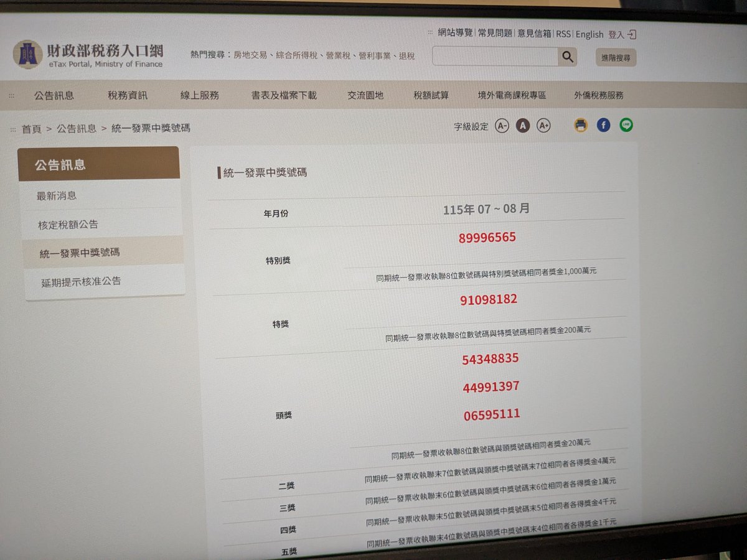Click the 二獎 row label
This screenshot has height=560, width=747.
[286, 486]
